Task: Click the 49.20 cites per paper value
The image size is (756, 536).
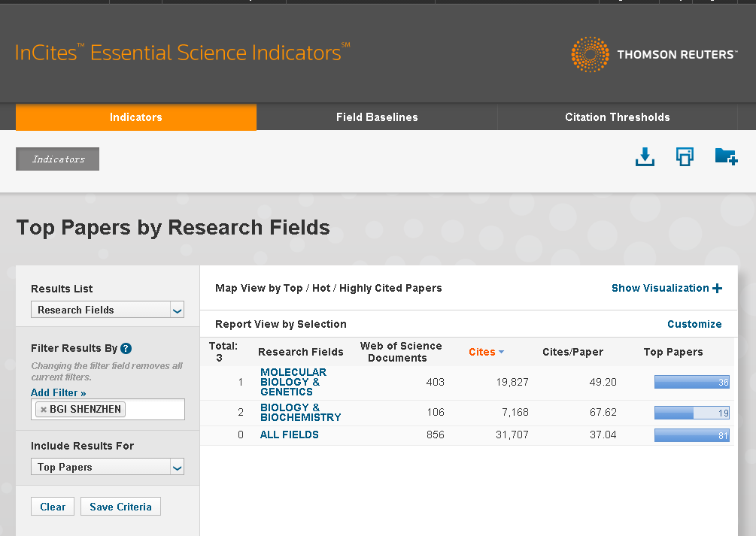Action: click(603, 382)
